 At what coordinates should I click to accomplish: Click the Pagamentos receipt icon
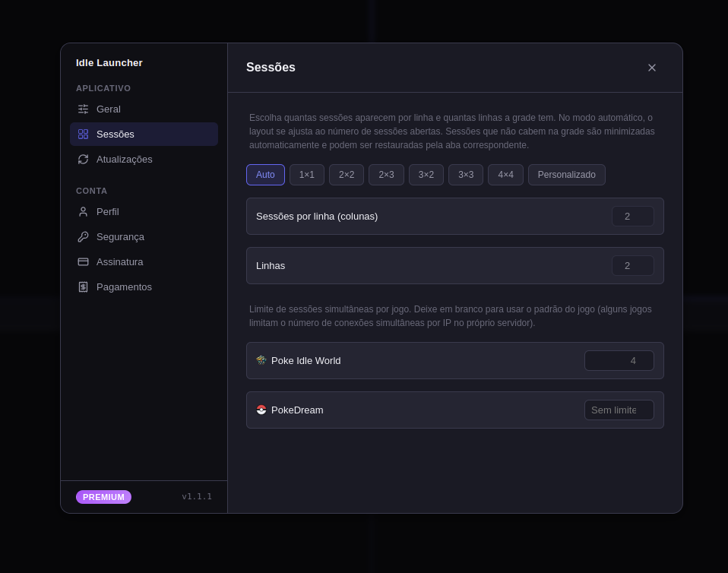pos(83,287)
